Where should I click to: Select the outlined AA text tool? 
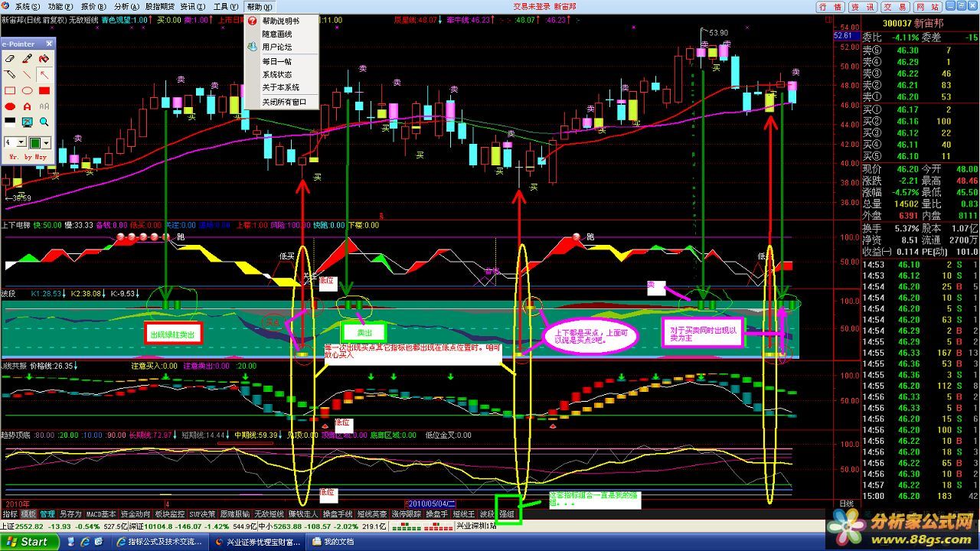click(x=44, y=106)
